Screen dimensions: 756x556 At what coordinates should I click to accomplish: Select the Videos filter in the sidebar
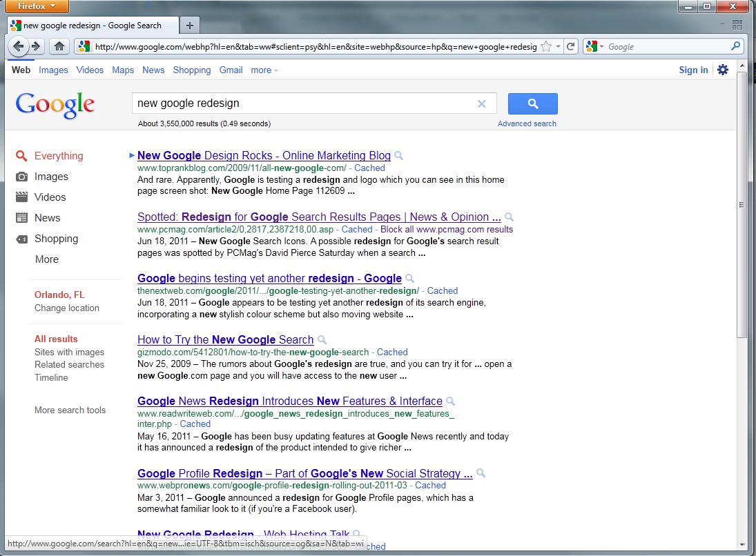click(x=50, y=197)
